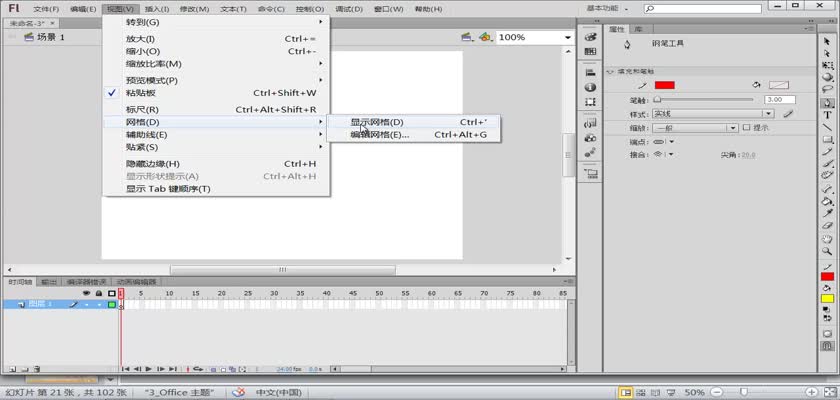Select the Bone tool
The height and width of the screenshot is (400, 840).
[x=827, y=188]
